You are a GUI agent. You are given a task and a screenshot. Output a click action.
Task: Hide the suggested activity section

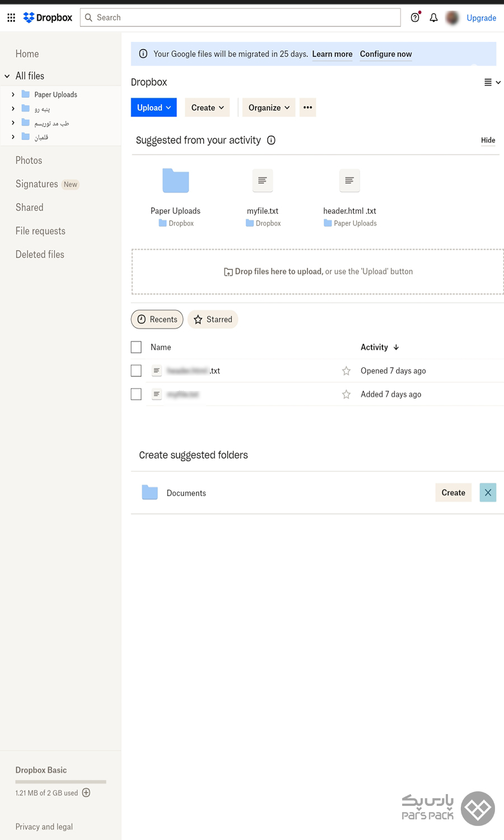pyautogui.click(x=488, y=141)
